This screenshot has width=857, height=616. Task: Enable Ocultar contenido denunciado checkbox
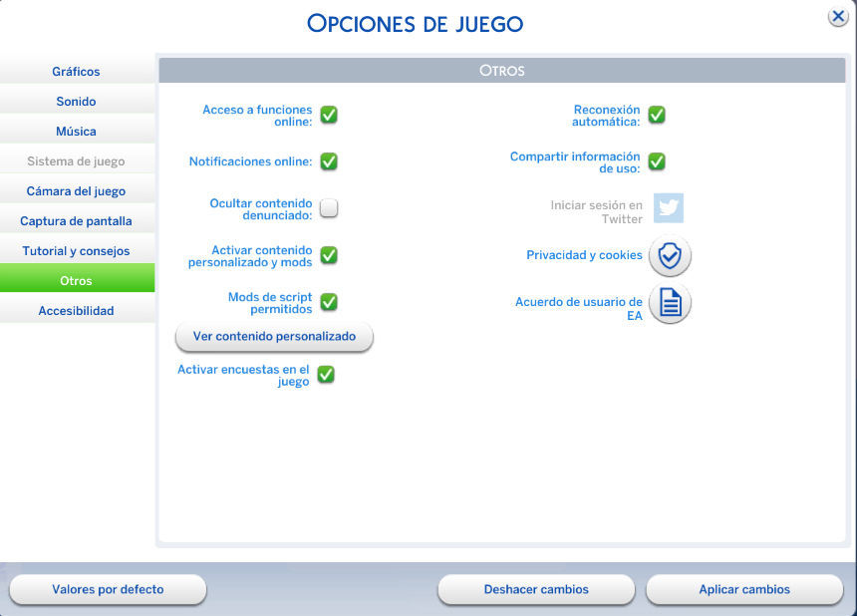(x=329, y=208)
